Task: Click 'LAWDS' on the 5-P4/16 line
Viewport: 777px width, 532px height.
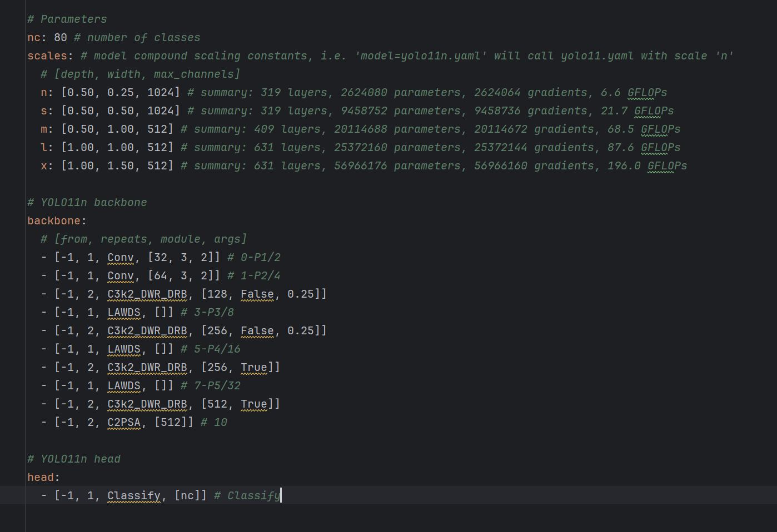Action: (124, 349)
